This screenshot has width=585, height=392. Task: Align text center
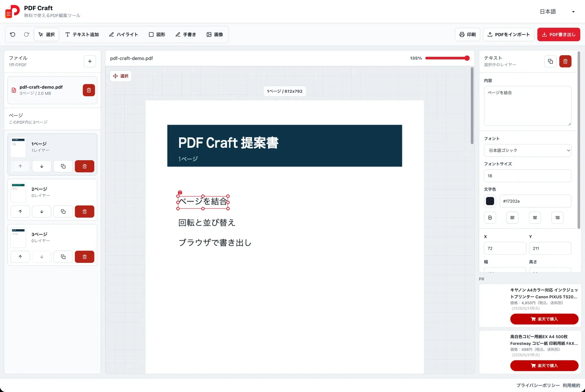535,218
